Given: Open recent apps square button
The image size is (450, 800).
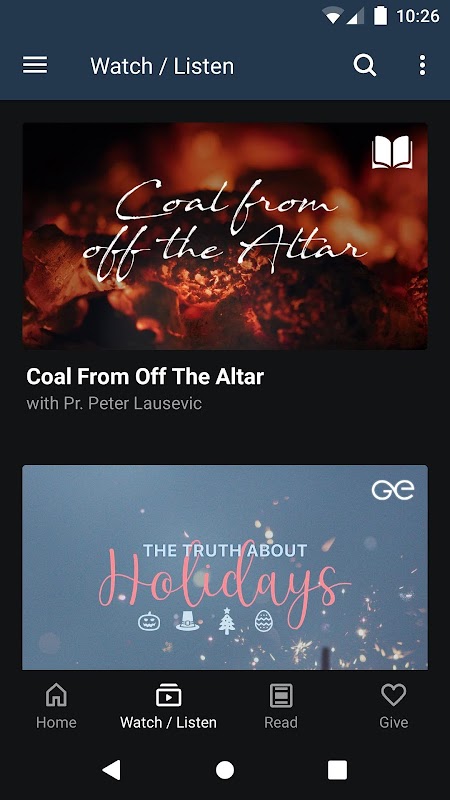Looking at the screenshot, I should pos(337,770).
